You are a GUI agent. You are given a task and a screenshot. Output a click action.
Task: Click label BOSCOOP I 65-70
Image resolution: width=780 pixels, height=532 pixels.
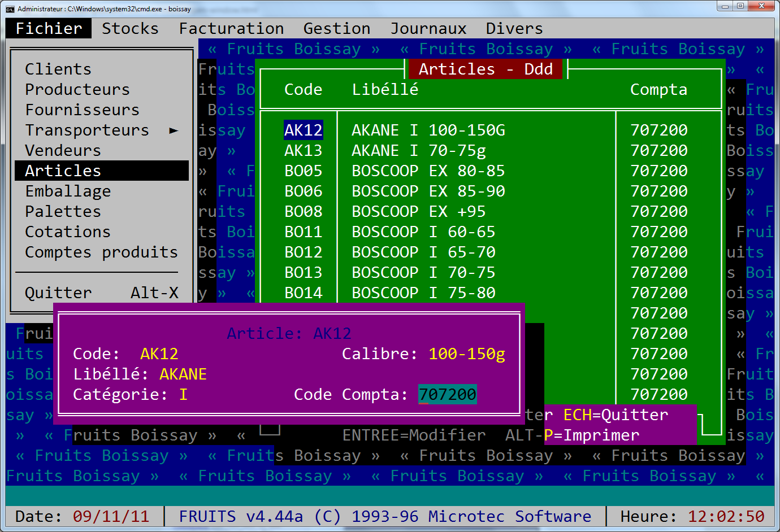423,252
